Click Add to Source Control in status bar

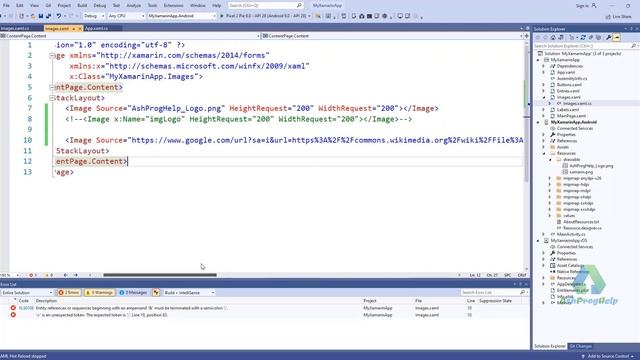608,356
